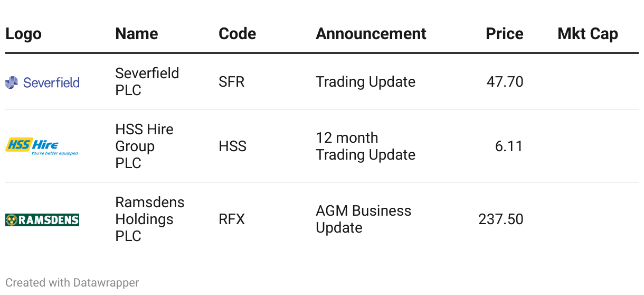
Task: Select the Severfield PLC company name
Action: tap(147, 81)
